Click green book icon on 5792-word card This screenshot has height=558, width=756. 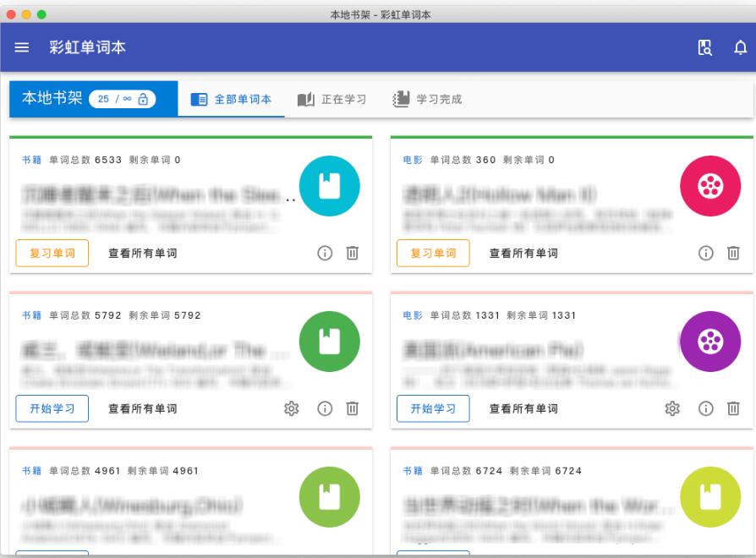pos(329,342)
